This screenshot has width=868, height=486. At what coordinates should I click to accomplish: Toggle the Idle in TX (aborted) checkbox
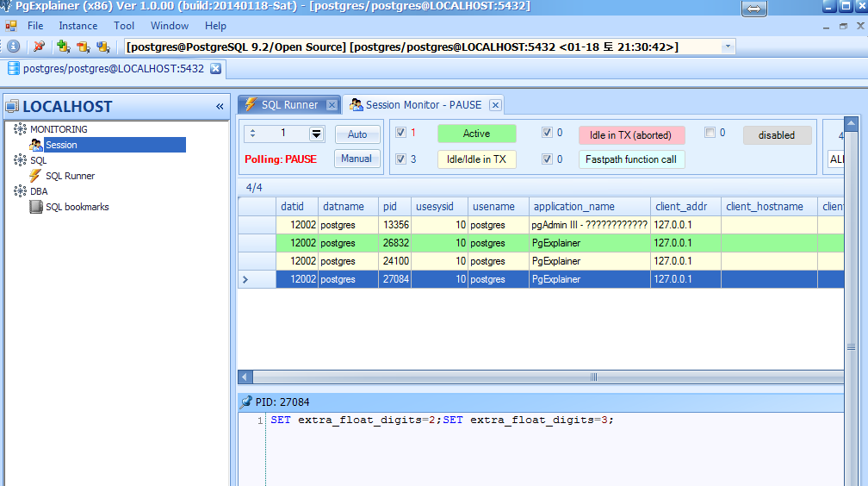point(547,133)
